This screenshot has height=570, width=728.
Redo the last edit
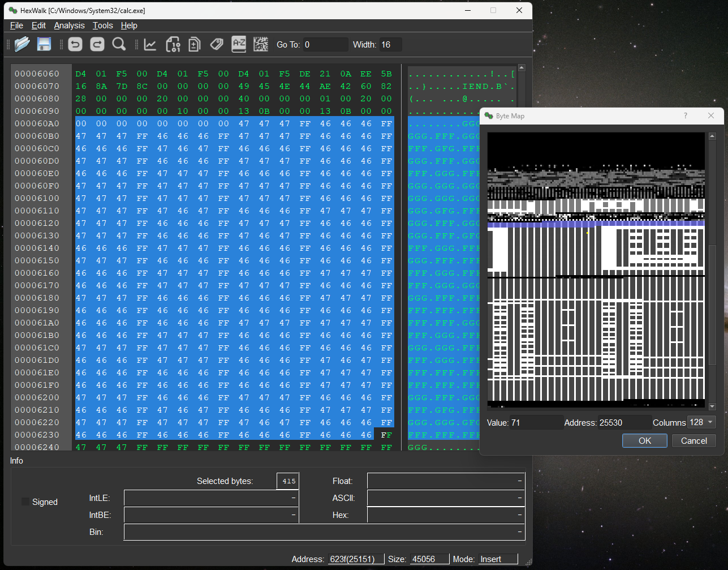[x=96, y=44]
